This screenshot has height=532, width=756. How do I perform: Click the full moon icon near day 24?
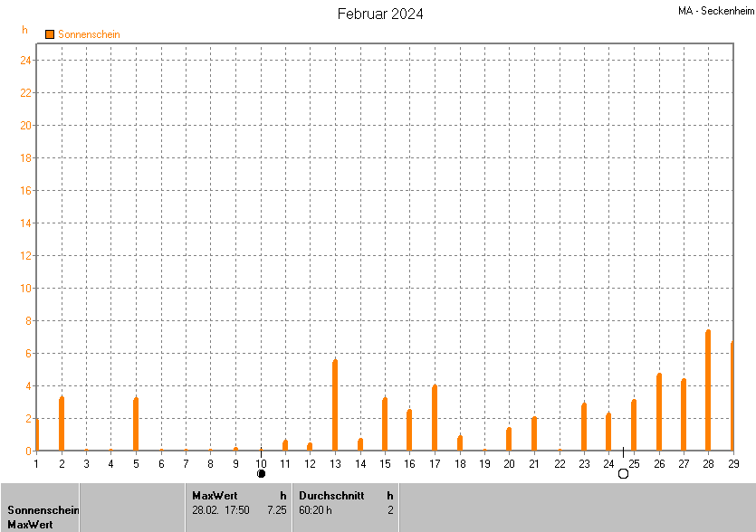coord(623,473)
